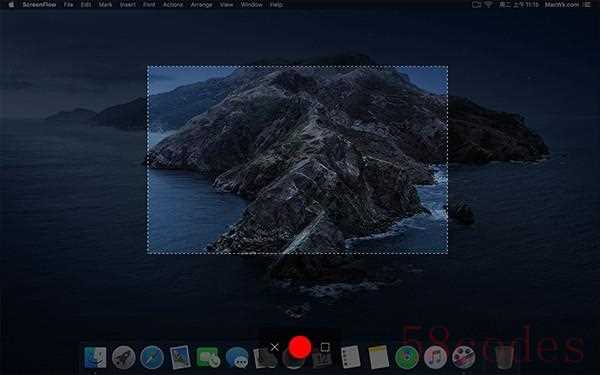
Task: Open the Actions menu
Action: pyautogui.click(x=173, y=5)
